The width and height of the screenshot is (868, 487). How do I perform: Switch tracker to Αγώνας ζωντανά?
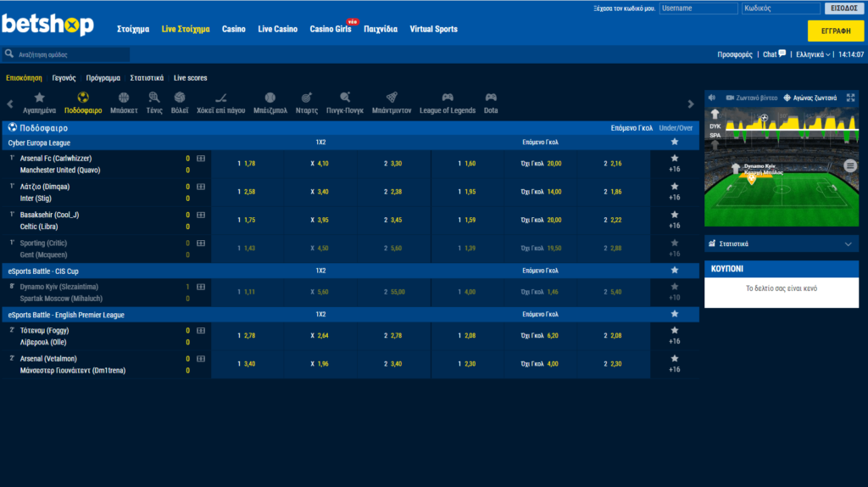click(x=810, y=98)
